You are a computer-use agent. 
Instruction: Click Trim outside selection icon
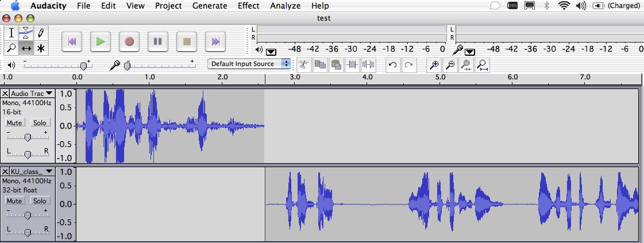[352, 64]
